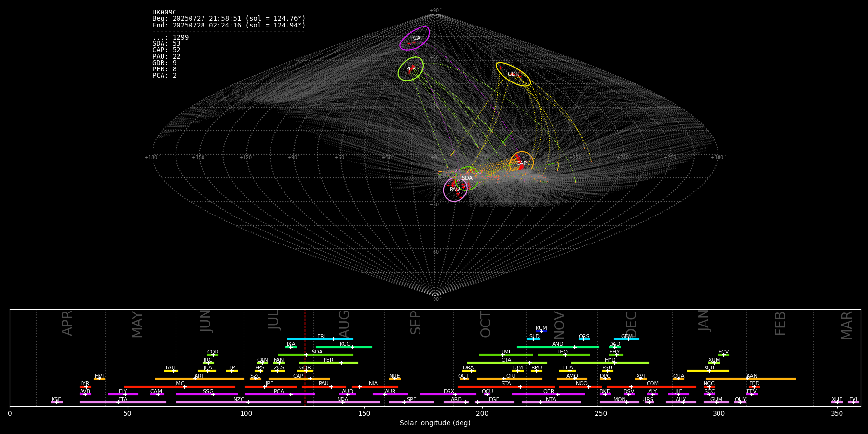Image resolution: width=868 pixels, height=434 pixels.
Task: Click the KCG shower bar in timeline
Action: click(344, 347)
